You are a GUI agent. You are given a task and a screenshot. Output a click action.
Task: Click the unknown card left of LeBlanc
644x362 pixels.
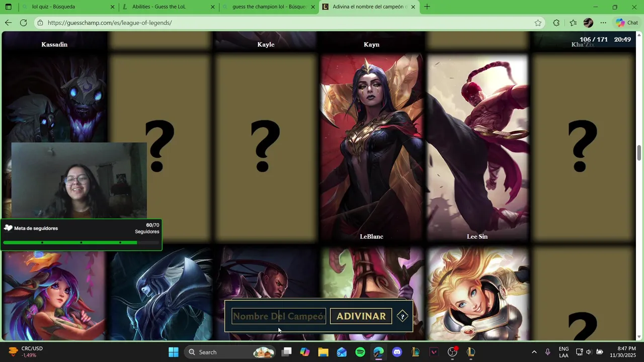(266, 148)
